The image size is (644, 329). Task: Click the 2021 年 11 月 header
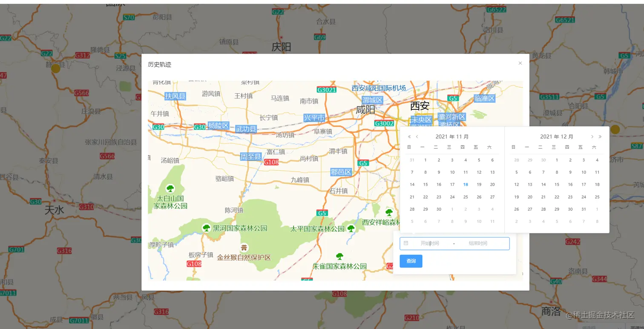(x=452, y=137)
